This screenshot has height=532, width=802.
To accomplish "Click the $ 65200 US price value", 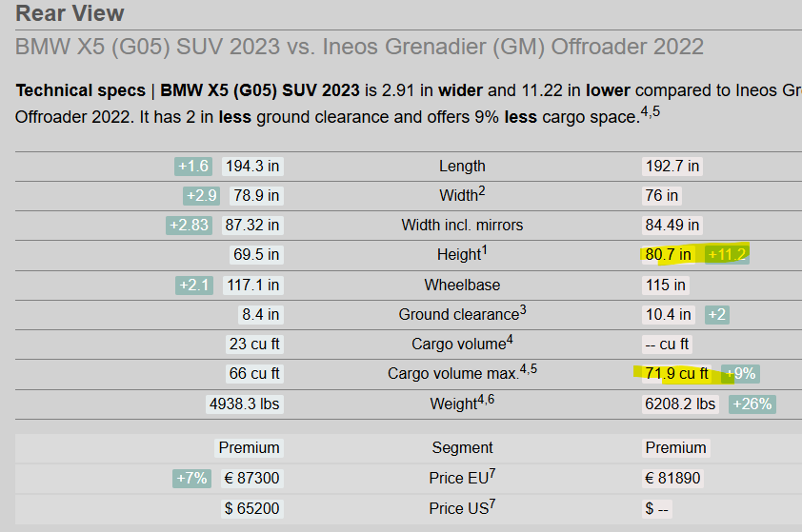I will [x=252, y=508].
